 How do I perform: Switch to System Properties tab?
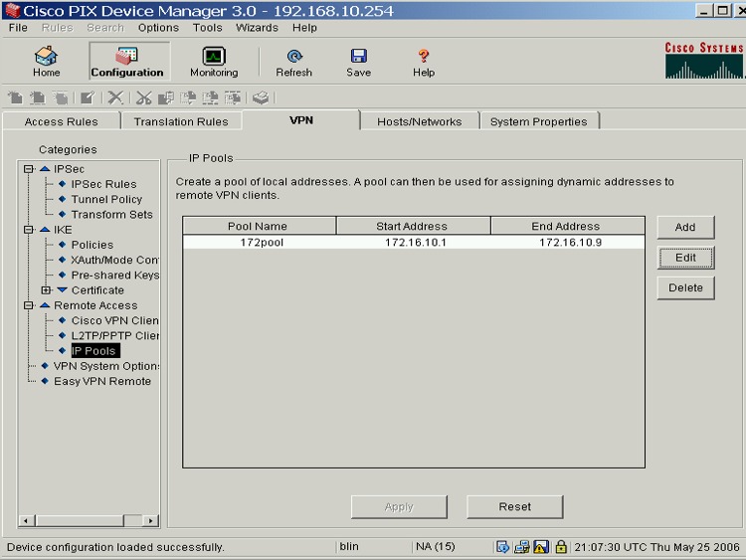pos(539,121)
